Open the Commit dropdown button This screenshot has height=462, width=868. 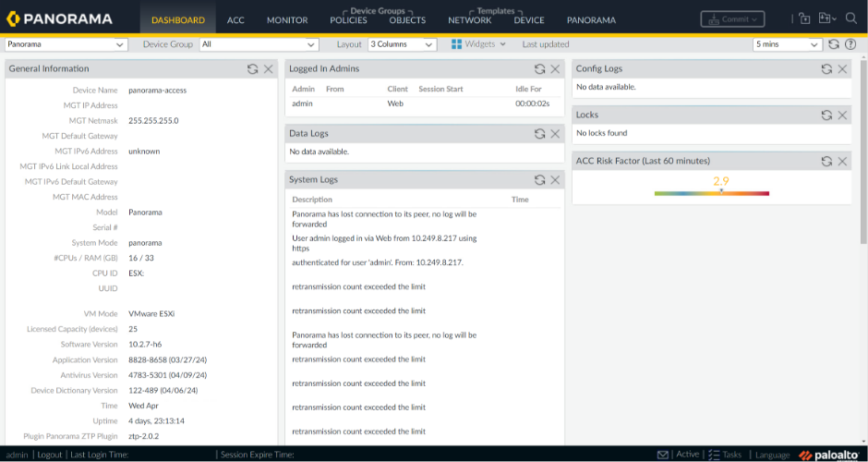pos(732,18)
